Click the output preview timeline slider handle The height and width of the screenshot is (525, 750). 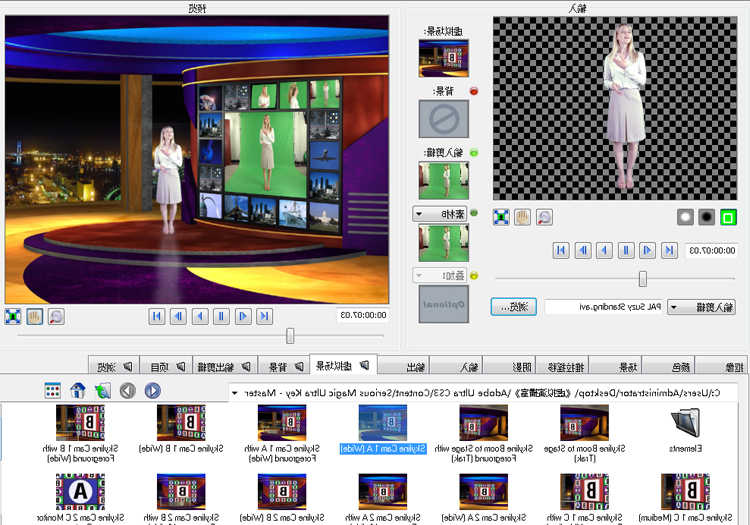coord(290,336)
